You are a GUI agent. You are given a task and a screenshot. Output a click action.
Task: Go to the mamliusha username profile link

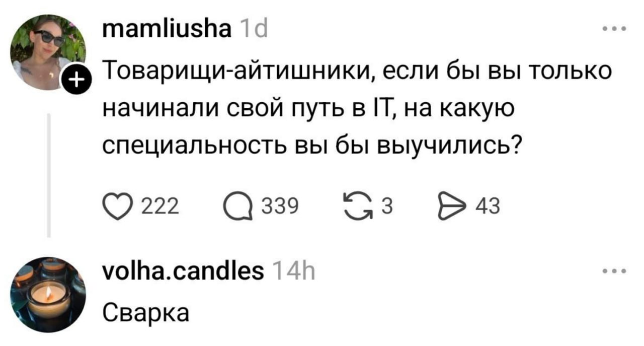point(167,31)
